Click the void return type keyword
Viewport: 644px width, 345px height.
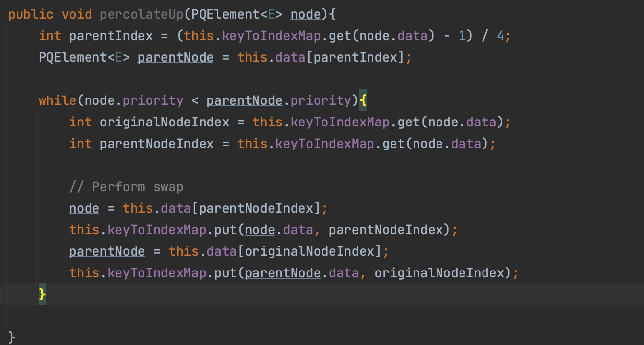tap(76, 14)
